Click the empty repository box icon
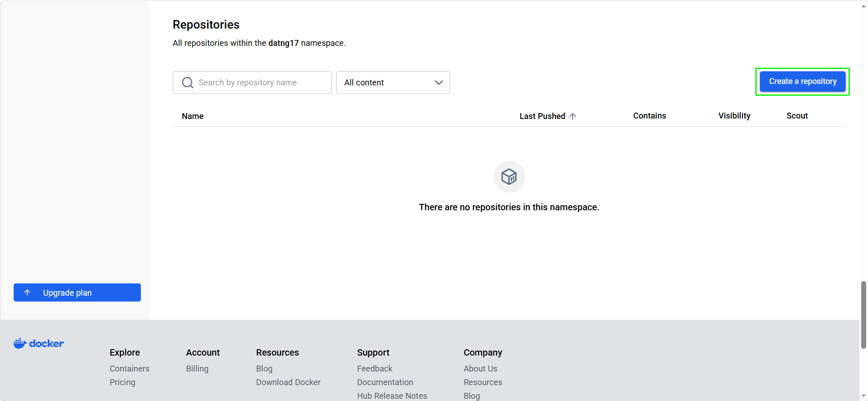The width and height of the screenshot is (868, 401). [509, 177]
